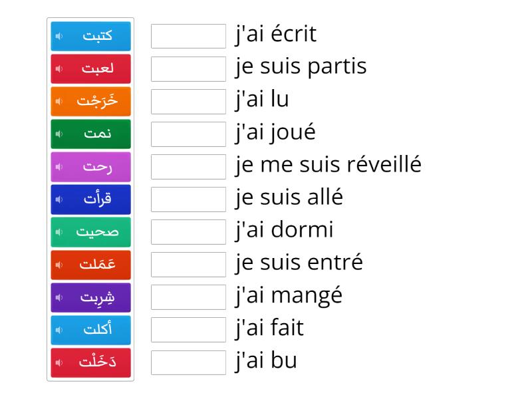This screenshot has height=399, width=532.
Task: Click the empty box next to j'ai lu
Action: (x=188, y=101)
